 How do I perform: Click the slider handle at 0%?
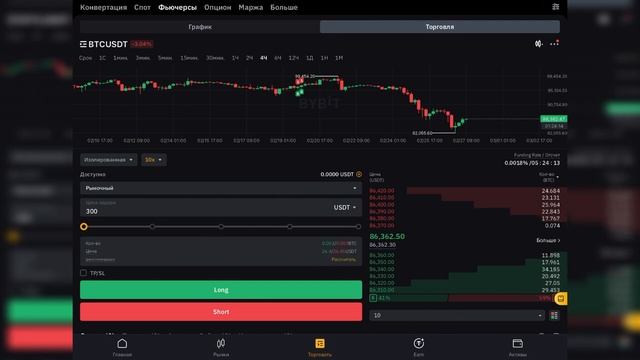pos(84,227)
